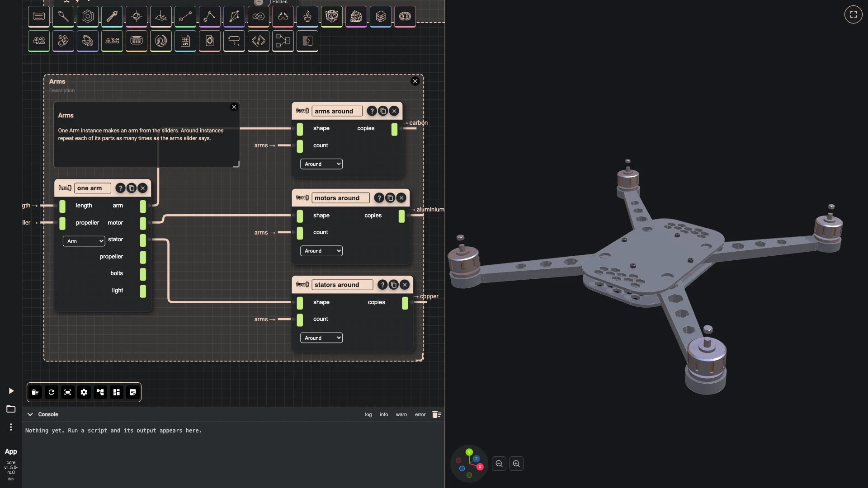
Task: Click the stators around name field
Action: pos(342,285)
